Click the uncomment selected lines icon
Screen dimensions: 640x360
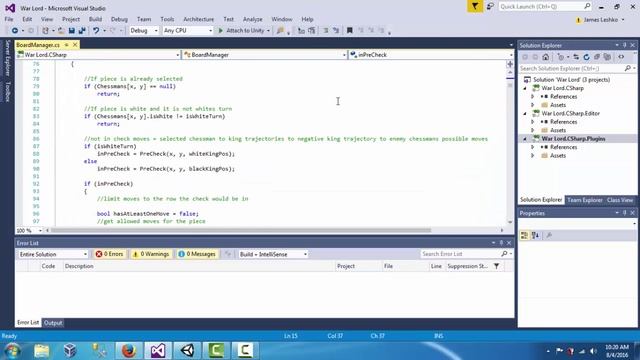tap(336, 31)
